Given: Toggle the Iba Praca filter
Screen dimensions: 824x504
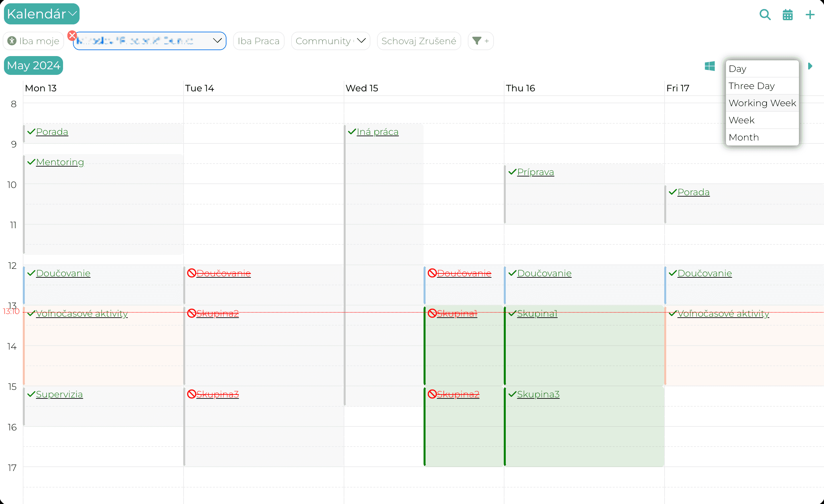Looking at the screenshot, I should point(258,41).
